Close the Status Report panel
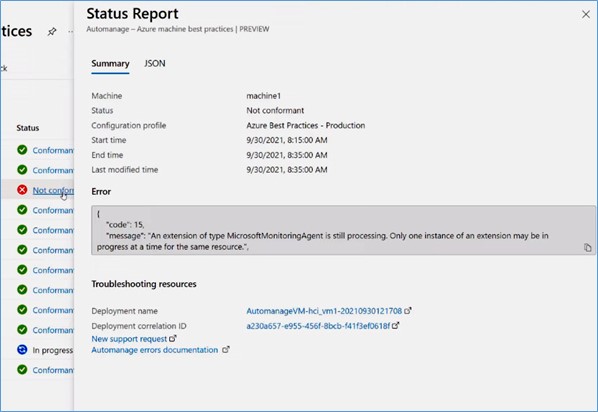 coord(586,14)
